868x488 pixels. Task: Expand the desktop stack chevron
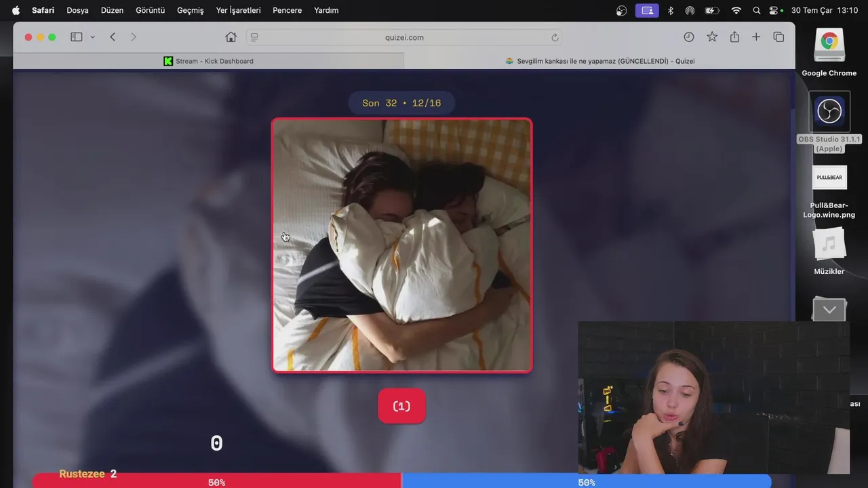[829, 310]
